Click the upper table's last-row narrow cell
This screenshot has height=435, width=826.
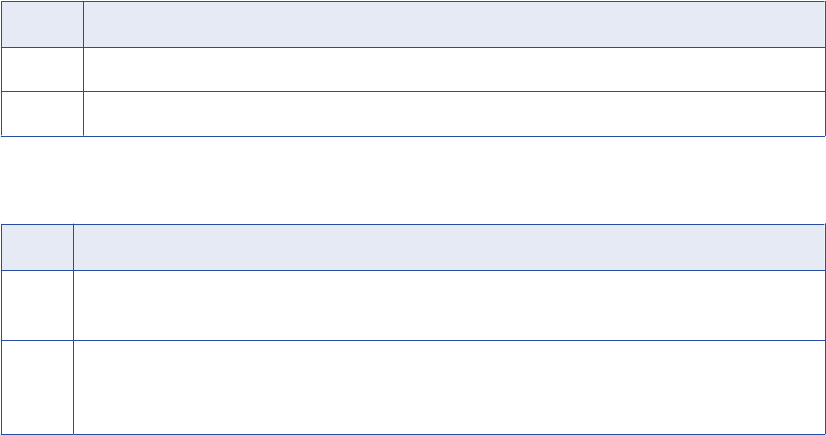42,113
